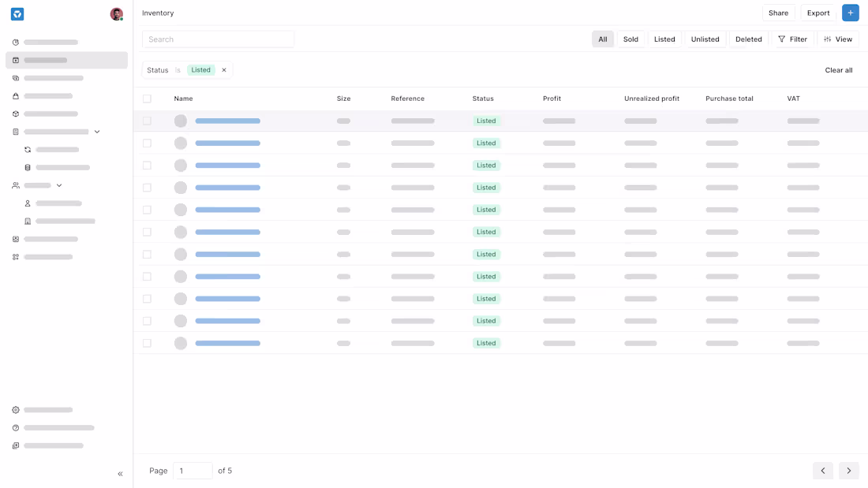Viewport: 868px width, 488px height.
Task: Open the sync/refresh sub-item in the sidebar
Action: pos(26,150)
